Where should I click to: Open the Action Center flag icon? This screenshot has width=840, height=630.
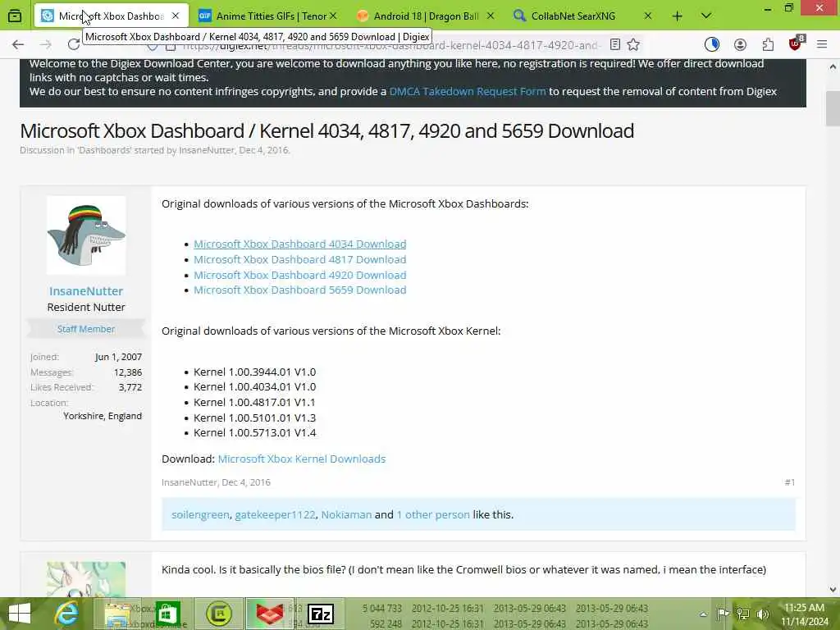[722, 614]
